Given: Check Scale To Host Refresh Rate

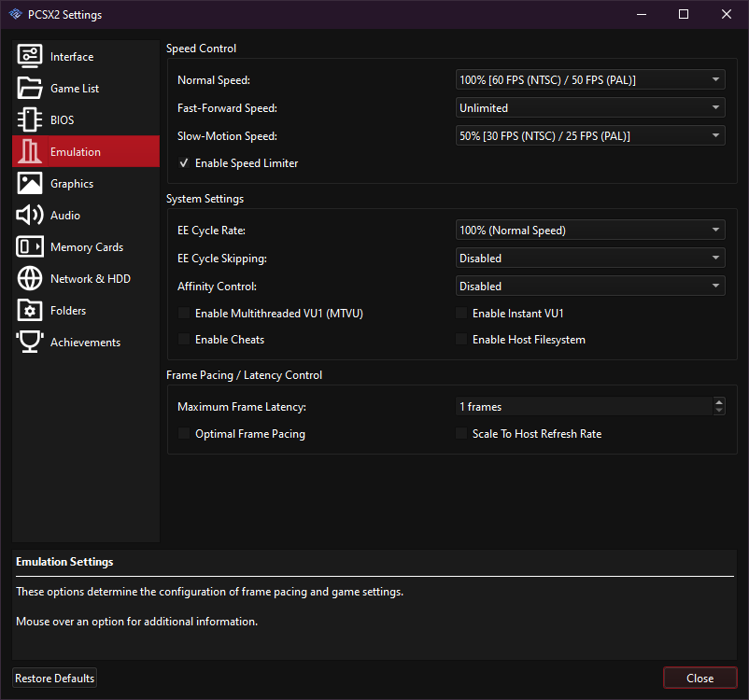Looking at the screenshot, I should [x=461, y=434].
